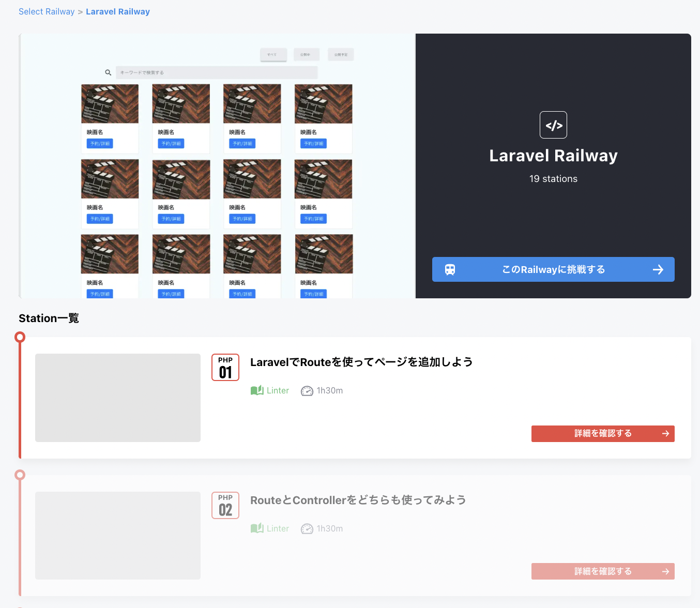Click the 1h30m duration for station 02
Screen dimensions: 700x608
point(330,529)
